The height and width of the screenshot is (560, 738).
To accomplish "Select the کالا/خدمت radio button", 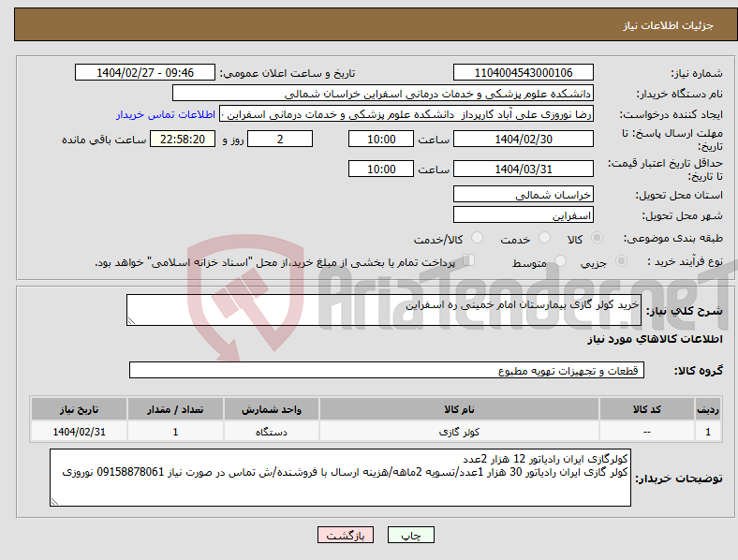I will pos(478,238).
